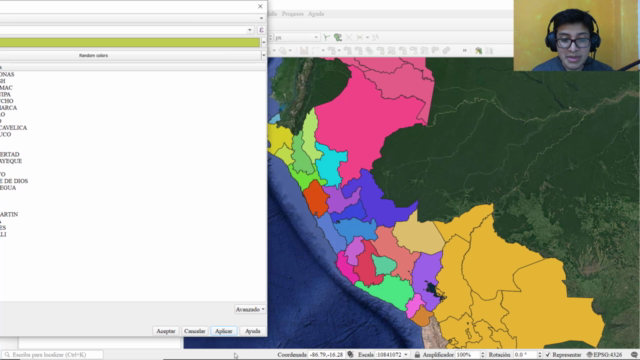Viewport: 640px width, 360px height.
Task: Open the px snapping units dropdown
Action: click(x=296, y=38)
